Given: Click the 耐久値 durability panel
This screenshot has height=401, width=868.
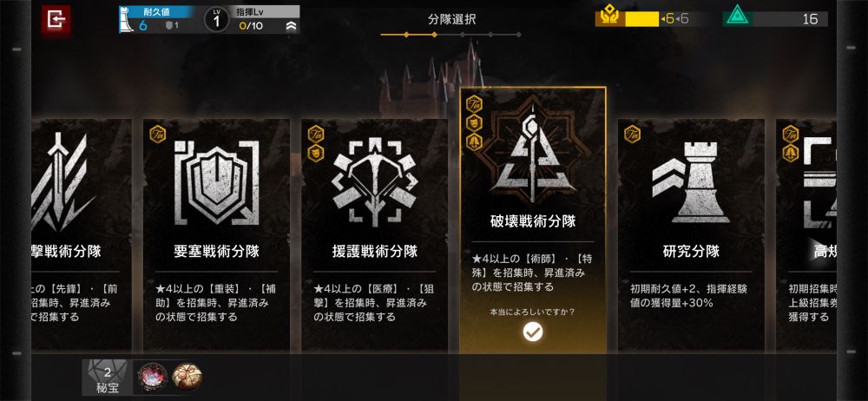Looking at the screenshot, I should pyautogui.click(x=156, y=20).
